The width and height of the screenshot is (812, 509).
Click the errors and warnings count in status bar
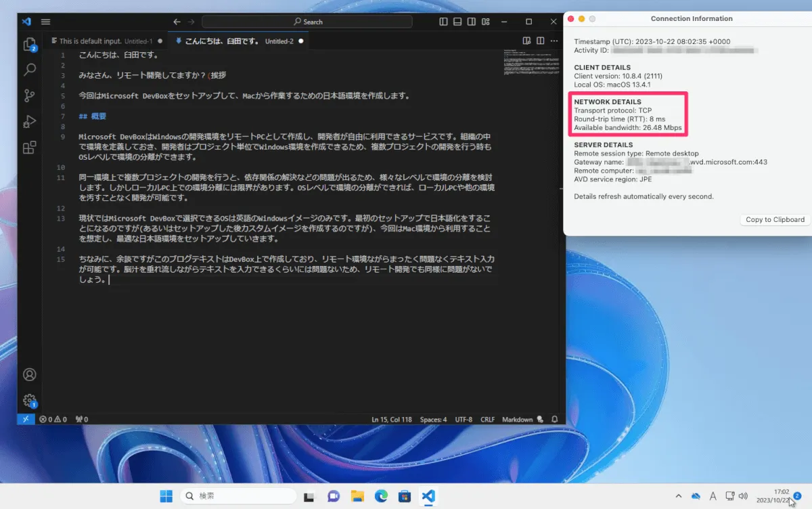coord(53,420)
